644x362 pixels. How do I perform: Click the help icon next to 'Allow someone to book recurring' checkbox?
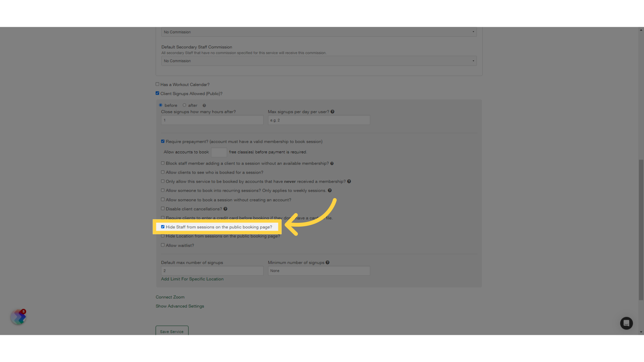tap(330, 190)
